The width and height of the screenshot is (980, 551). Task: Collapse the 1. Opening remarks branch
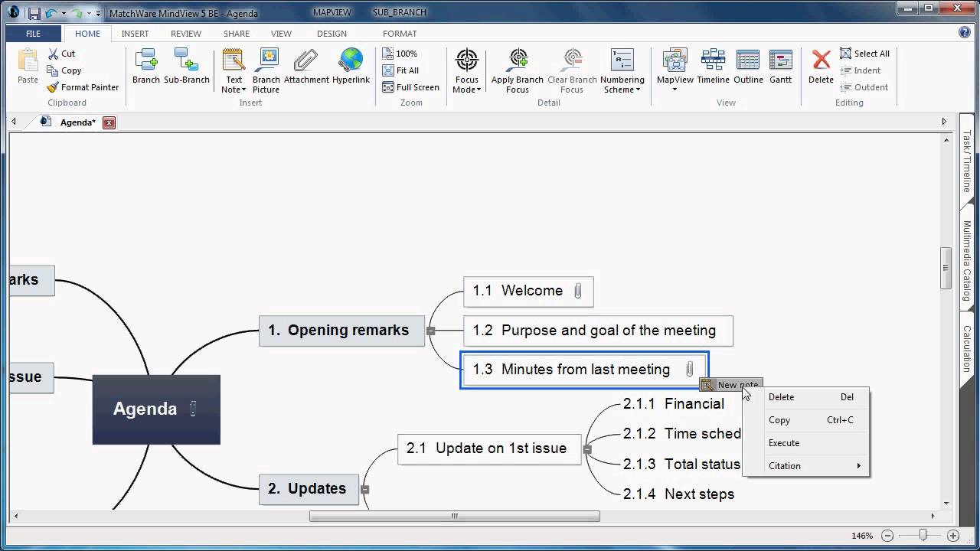click(x=431, y=331)
